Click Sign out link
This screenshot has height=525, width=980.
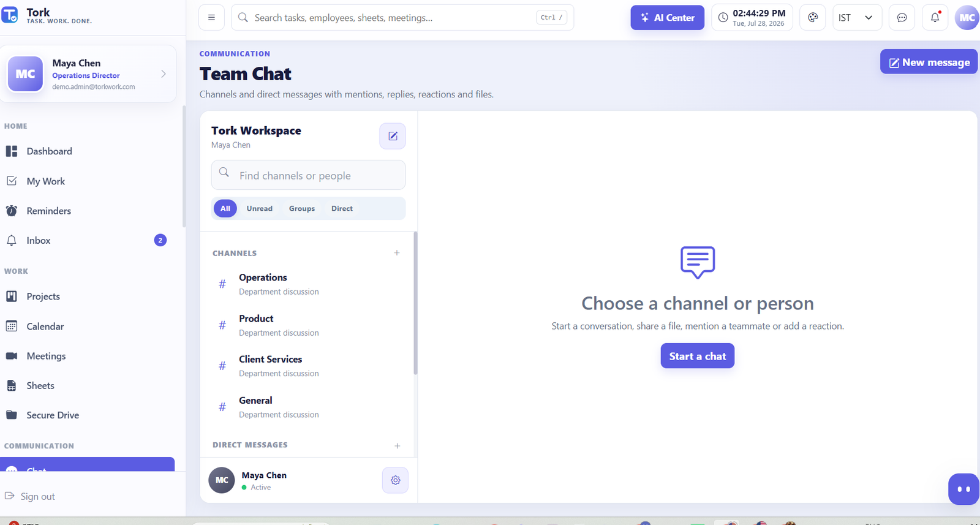pos(37,496)
